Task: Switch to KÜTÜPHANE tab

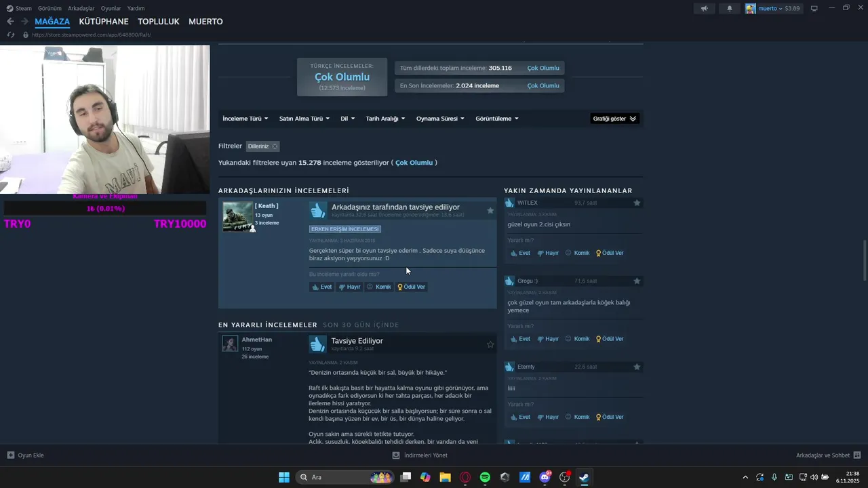Action: point(104,22)
